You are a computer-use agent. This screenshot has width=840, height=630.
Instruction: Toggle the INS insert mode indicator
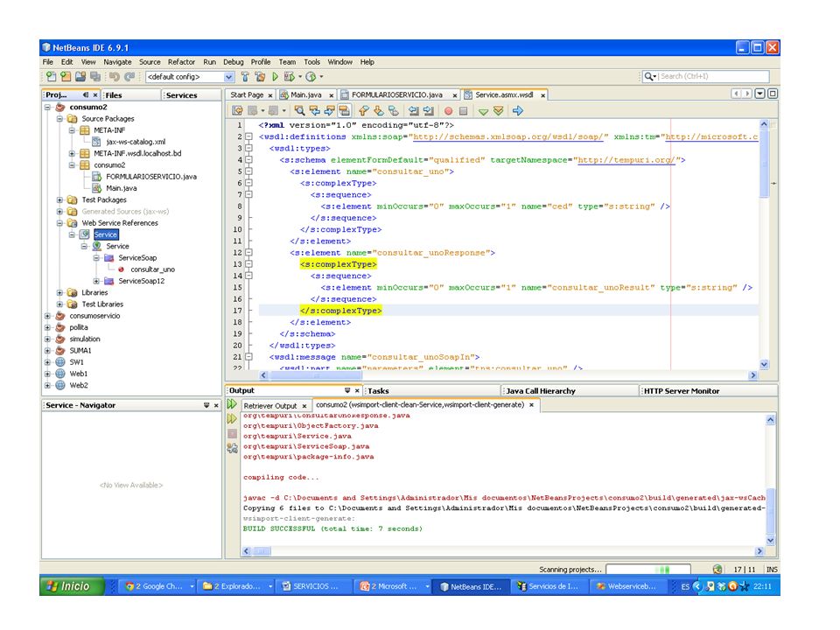click(772, 570)
